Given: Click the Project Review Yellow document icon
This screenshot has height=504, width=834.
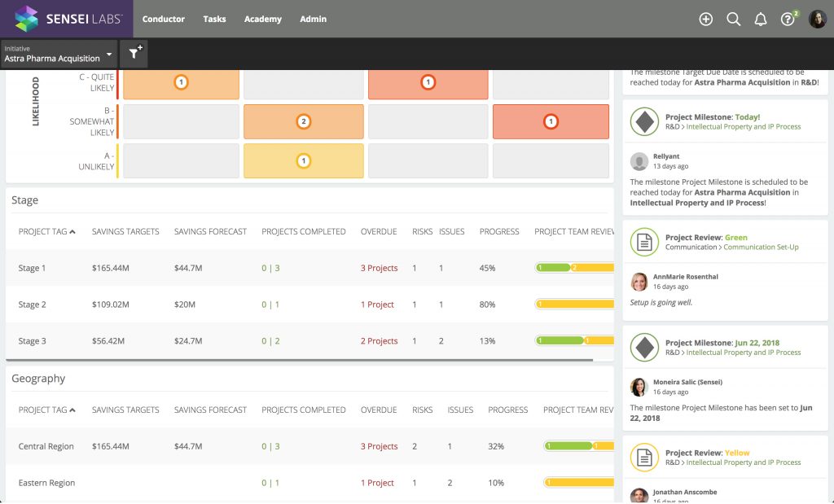Looking at the screenshot, I should coord(644,458).
